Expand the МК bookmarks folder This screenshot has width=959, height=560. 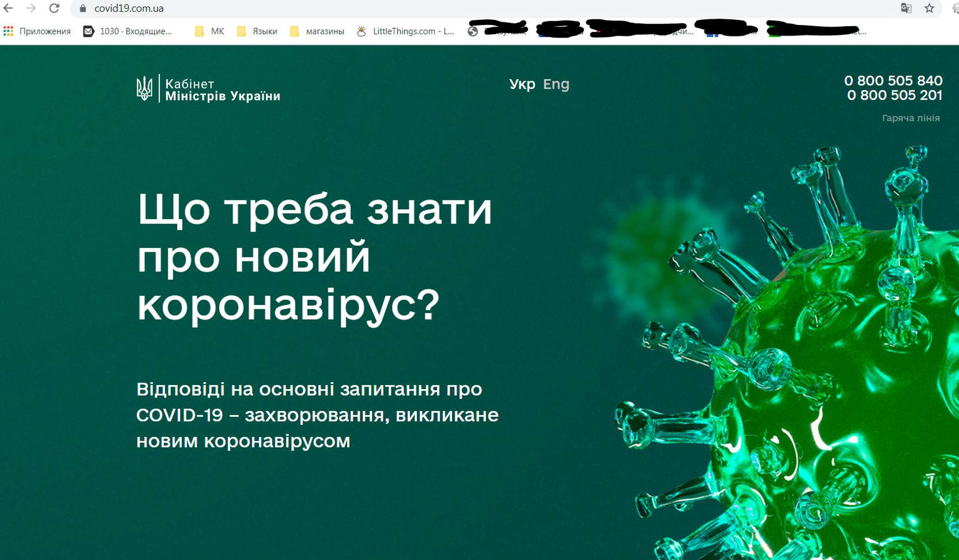pos(210,31)
